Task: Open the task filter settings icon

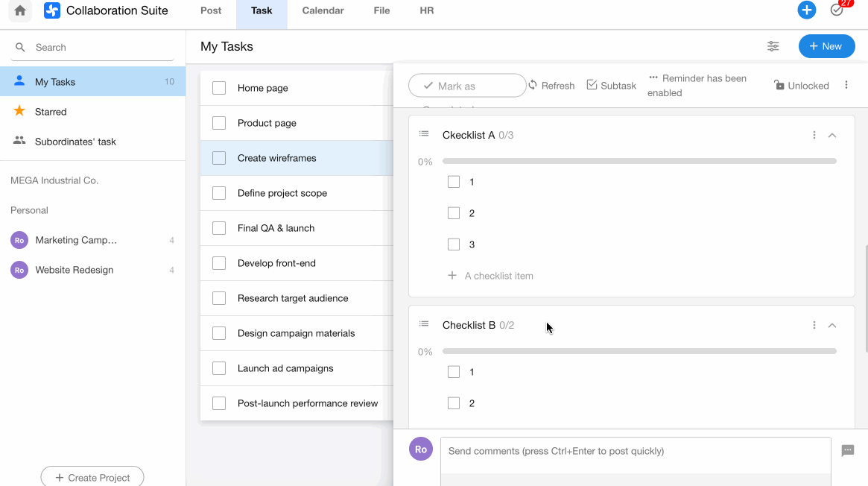Action: point(773,46)
